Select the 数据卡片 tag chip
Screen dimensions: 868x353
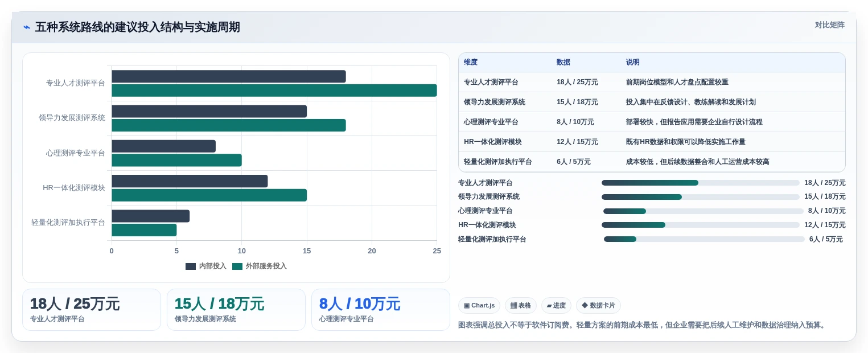click(x=598, y=306)
